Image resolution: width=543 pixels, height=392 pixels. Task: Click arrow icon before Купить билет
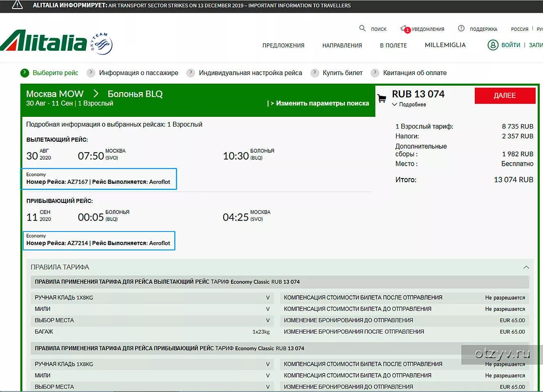(314, 73)
